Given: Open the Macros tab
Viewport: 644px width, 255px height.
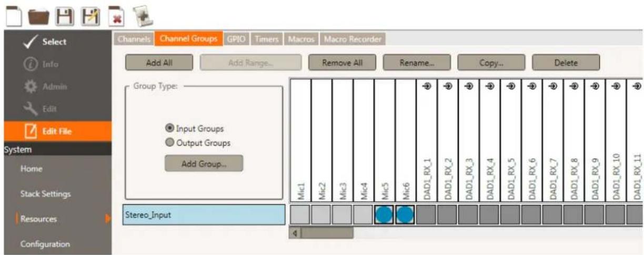Looking at the screenshot, I should [x=301, y=38].
